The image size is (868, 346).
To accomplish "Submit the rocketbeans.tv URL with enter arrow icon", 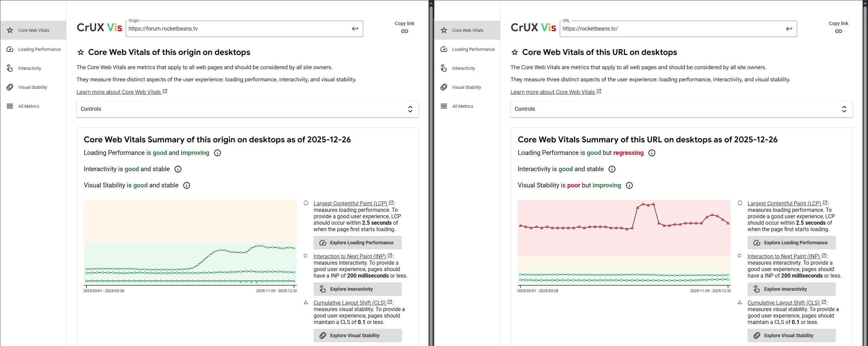I will (x=789, y=29).
